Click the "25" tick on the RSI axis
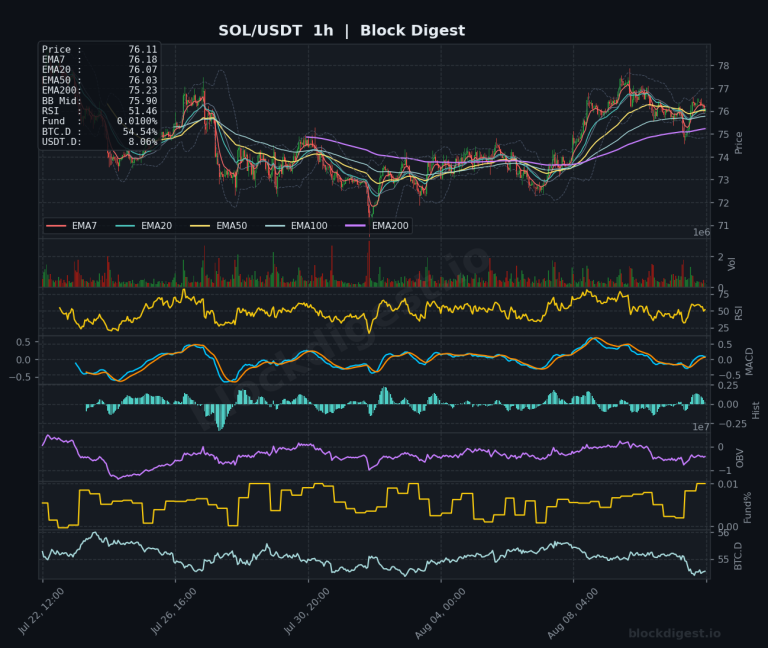This screenshot has width=768, height=648. (x=723, y=328)
